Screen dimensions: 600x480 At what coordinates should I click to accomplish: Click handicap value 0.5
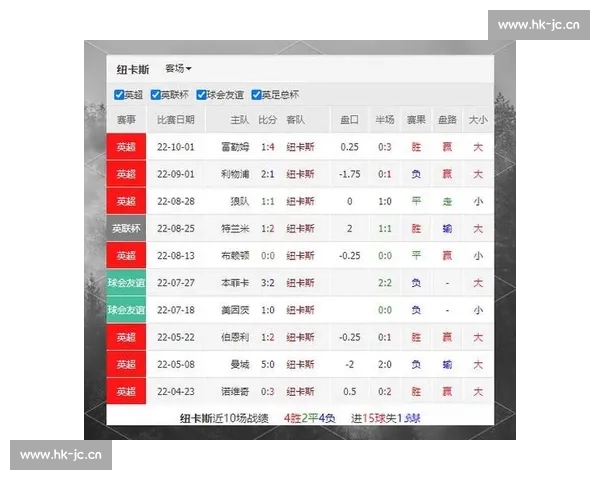(349, 392)
